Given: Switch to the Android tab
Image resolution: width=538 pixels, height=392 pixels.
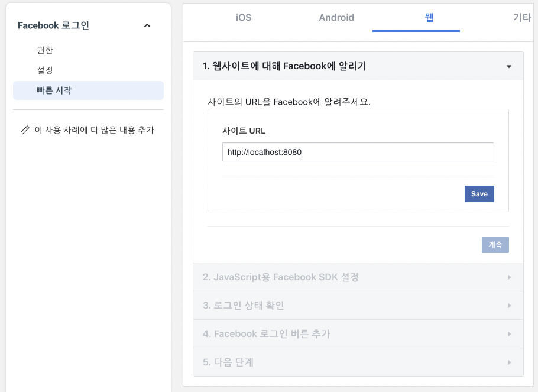Looking at the screenshot, I should coord(336,18).
